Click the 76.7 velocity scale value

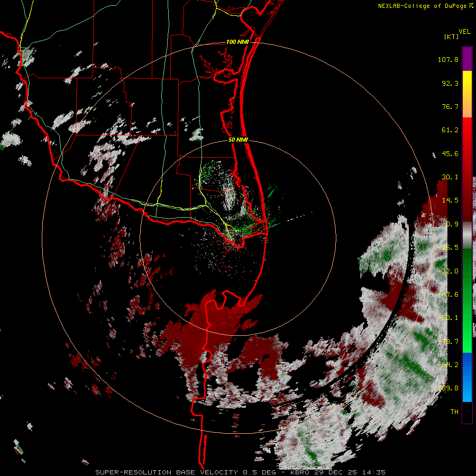pyautogui.click(x=450, y=106)
